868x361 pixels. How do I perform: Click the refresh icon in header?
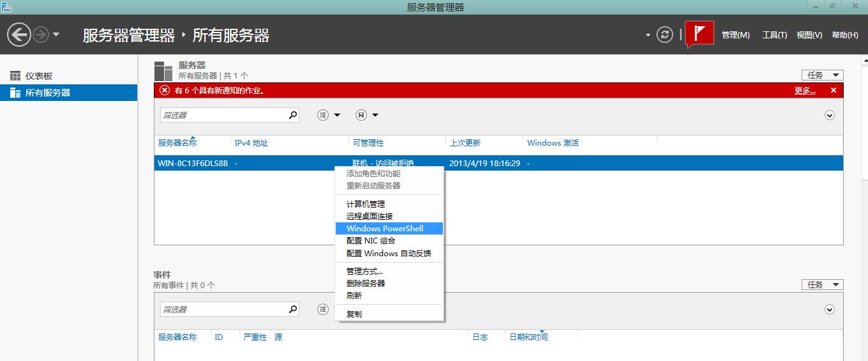point(665,35)
